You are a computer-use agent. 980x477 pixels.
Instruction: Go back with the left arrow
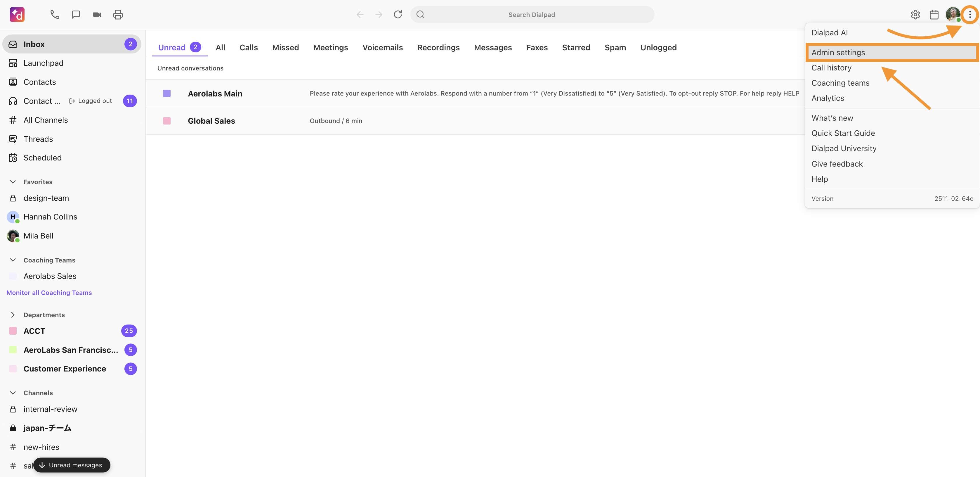(x=360, y=14)
